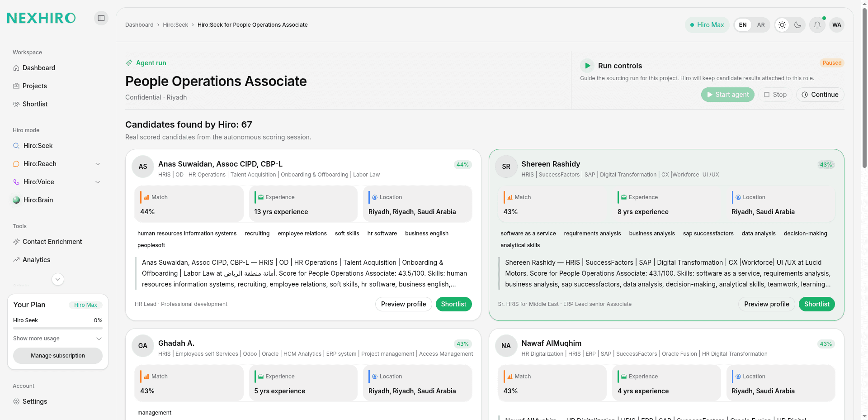
Task: Go to Hiro:Seek mode
Action: (x=58, y=146)
